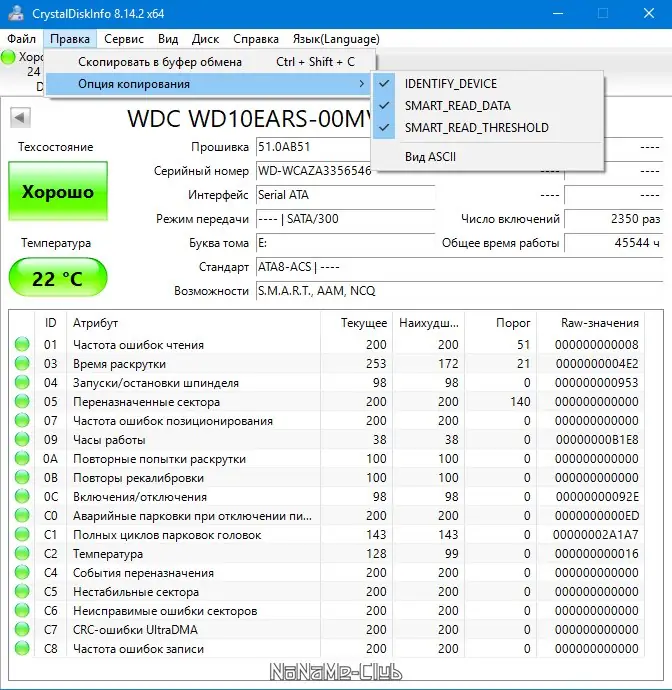Select the CRC-ошибки UltraDMA row
This screenshot has width=672, height=690.
coord(327,629)
